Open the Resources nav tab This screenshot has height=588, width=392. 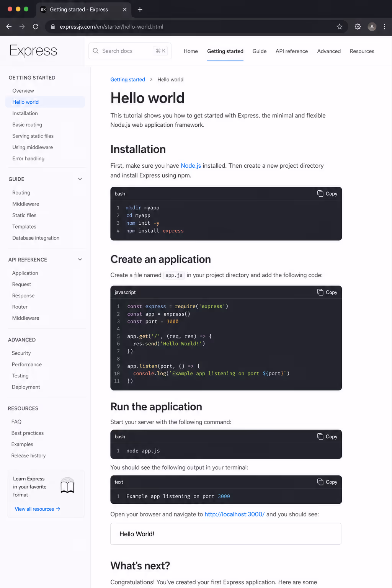[362, 51]
